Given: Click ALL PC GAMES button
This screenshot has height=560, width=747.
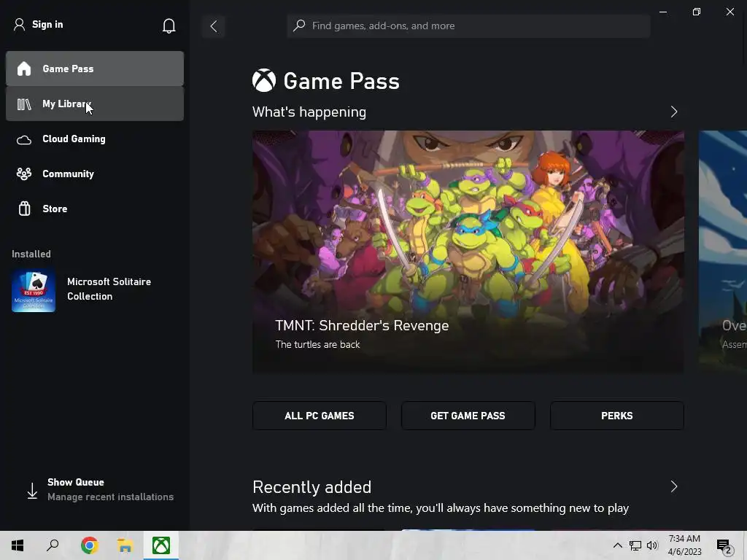Looking at the screenshot, I should click(320, 416).
